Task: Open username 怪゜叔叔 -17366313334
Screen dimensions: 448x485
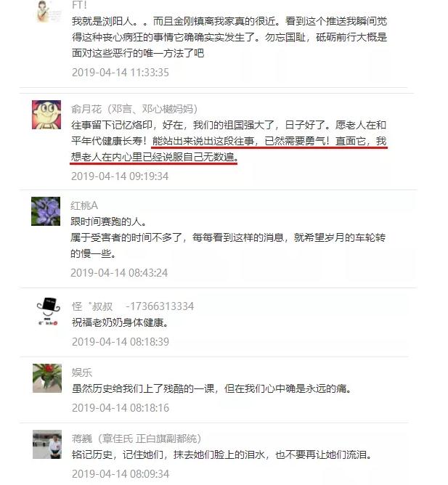Action: point(133,306)
